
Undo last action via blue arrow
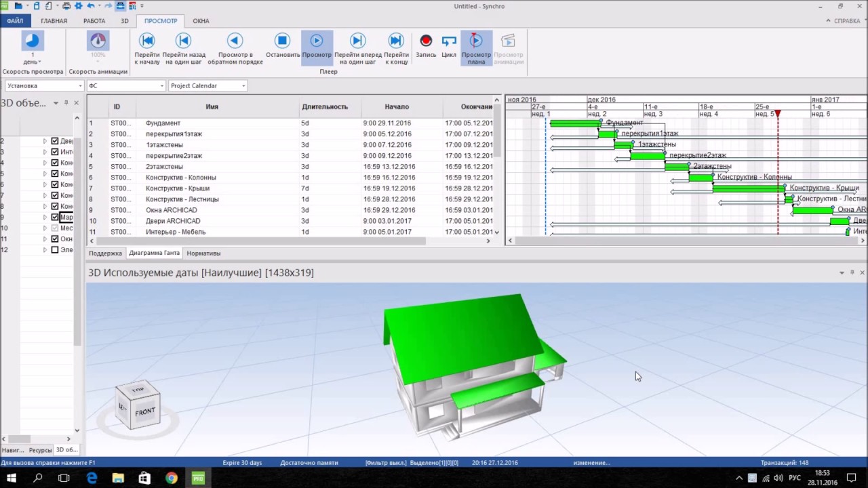(90, 6)
